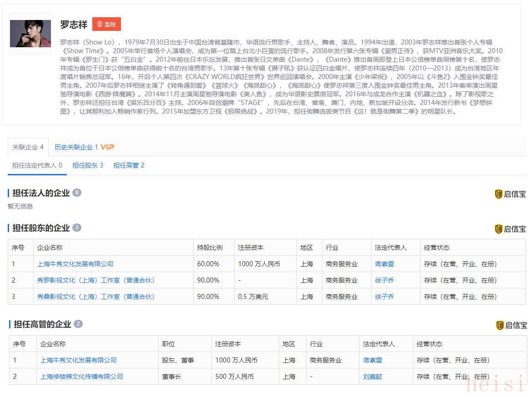Click 启信宝 logo beside 担任股东的企业 heading
Screen dimensions: 532x397
pos(510,229)
